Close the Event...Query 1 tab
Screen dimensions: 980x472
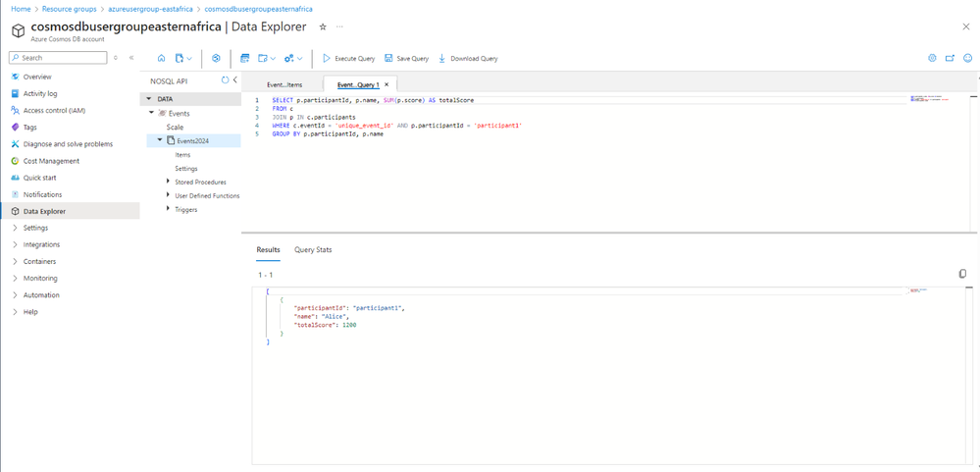pyautogui.click(x=387, y=84)
